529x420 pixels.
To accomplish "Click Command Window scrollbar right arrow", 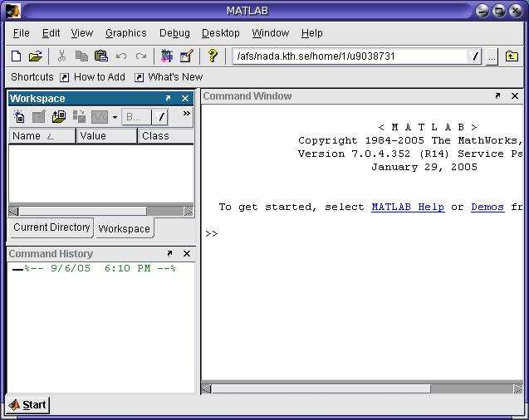I will tap(518, 389).
